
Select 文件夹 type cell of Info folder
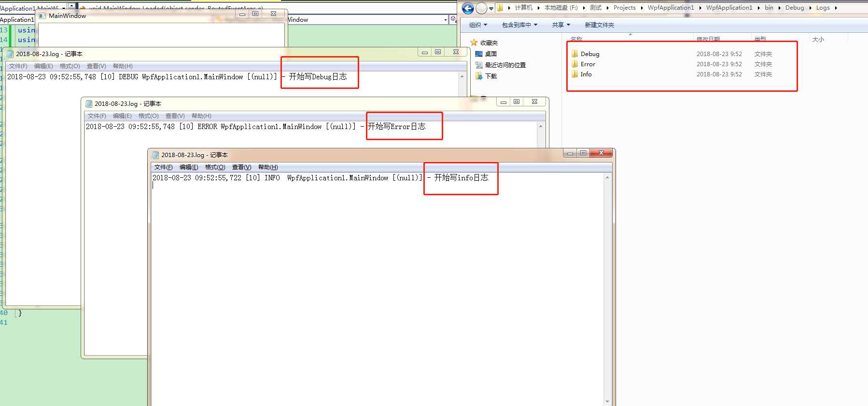(763, 74)
